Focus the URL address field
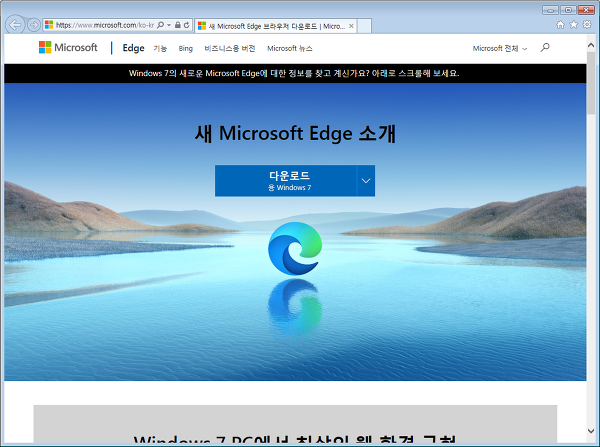600x447 pixels. [104, 25]
